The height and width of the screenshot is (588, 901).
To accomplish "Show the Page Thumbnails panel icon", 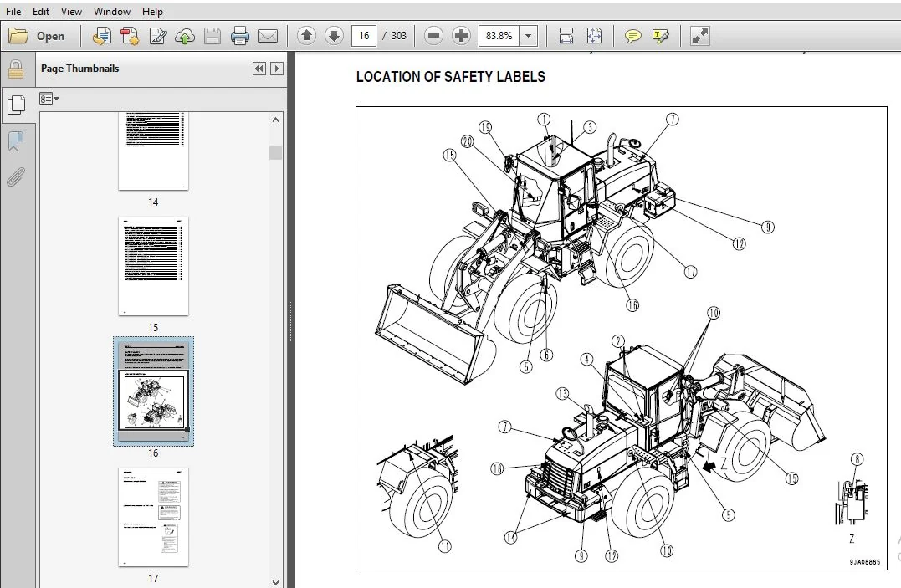I will coord(16,105).
